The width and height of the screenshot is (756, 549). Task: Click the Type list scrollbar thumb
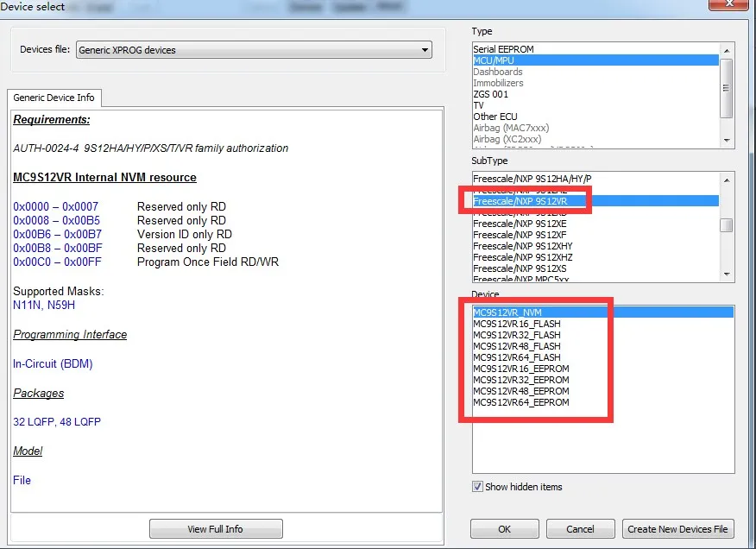pyautogui.click(x=726, y=88)
